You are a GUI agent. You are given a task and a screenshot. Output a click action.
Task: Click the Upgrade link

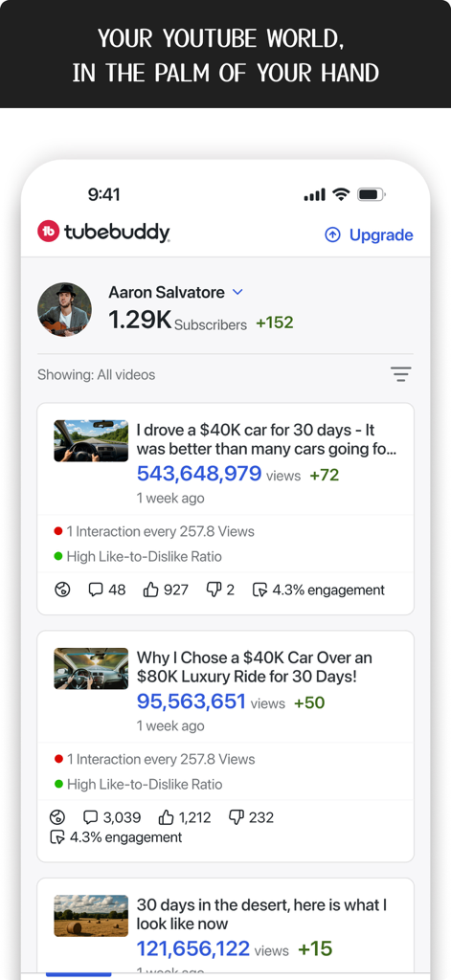point(369,235)
